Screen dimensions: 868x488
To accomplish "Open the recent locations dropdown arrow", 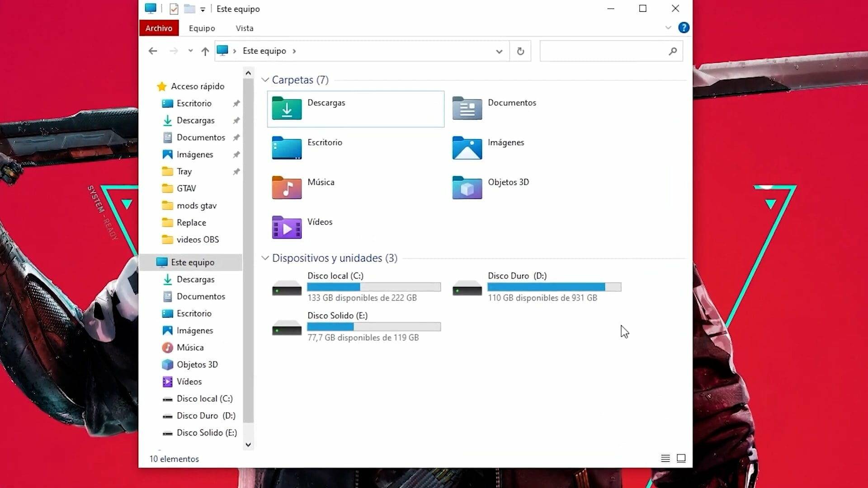I will 190,51.
